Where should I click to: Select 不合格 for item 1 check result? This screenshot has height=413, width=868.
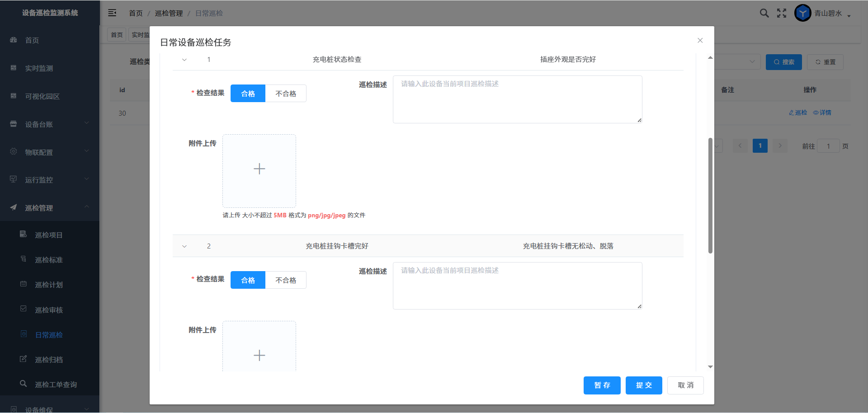tap(286, 94)
